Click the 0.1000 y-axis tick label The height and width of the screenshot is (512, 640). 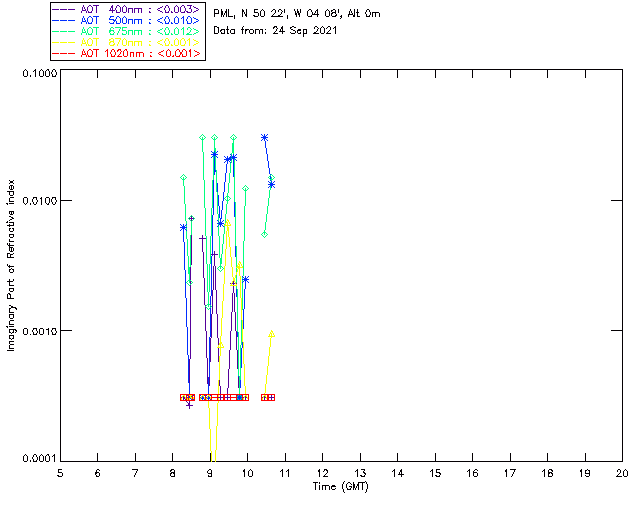tap(37, 74)
